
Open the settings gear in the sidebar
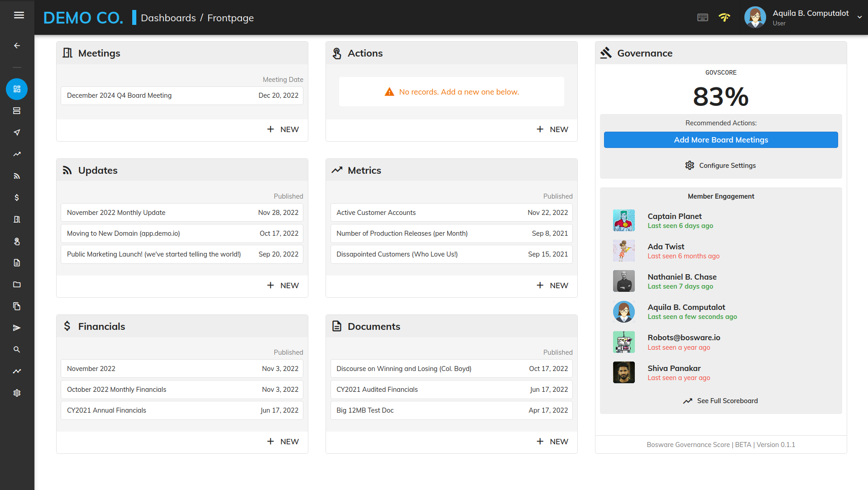[x=17, y=393]
